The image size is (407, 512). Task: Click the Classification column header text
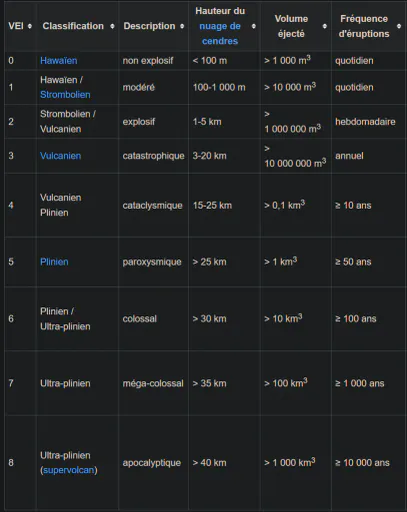coord(73,26)
